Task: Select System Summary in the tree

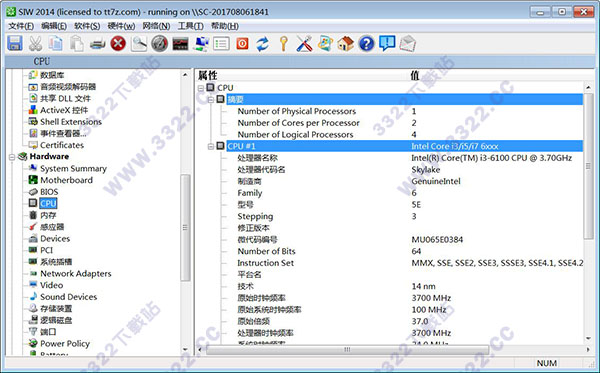Action: pos(73,168)
